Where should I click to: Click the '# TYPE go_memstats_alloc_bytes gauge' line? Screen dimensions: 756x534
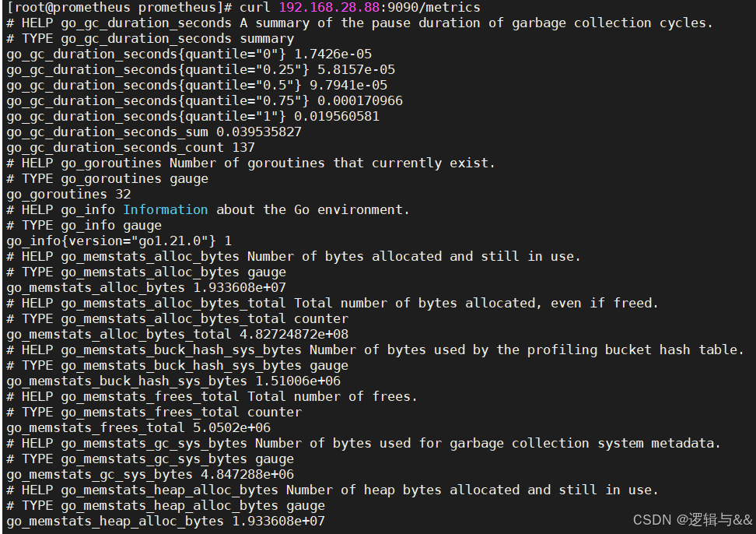pyautogui.click(x=146, y=272)
